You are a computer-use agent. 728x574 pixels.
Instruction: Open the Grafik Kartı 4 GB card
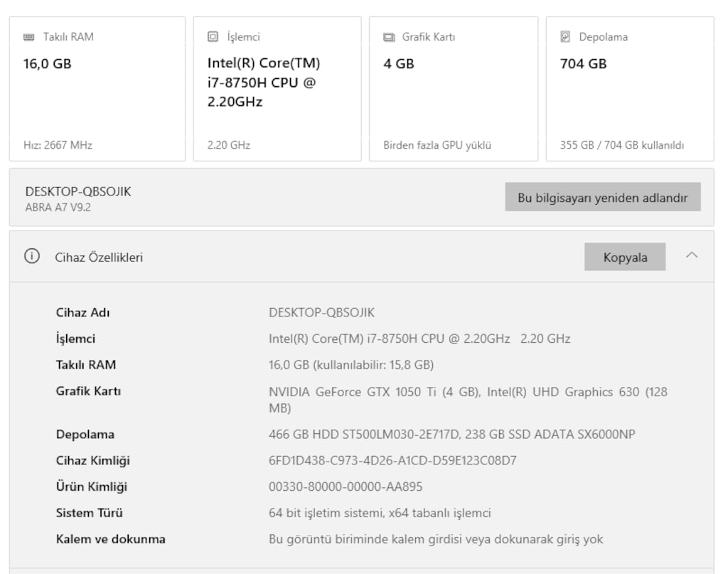[x=454, y=89]
